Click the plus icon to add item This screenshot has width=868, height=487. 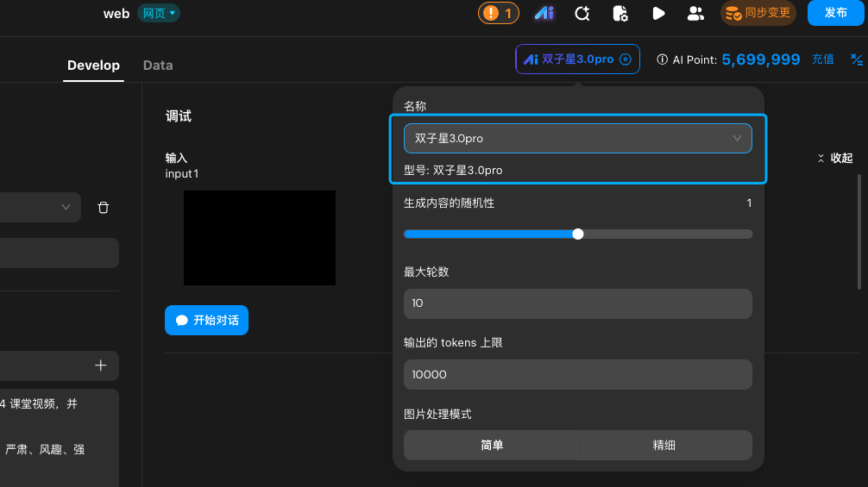coord(100,365)
